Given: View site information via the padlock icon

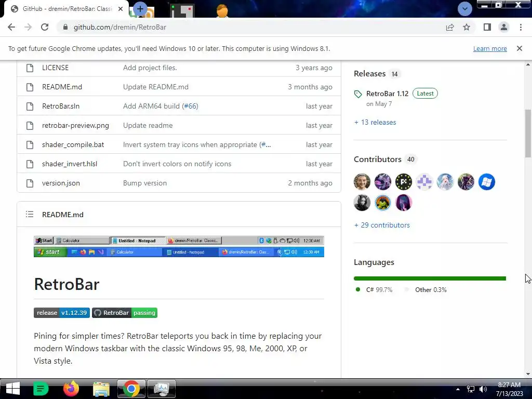Looking at the screenshot, I should pos(65,27).
